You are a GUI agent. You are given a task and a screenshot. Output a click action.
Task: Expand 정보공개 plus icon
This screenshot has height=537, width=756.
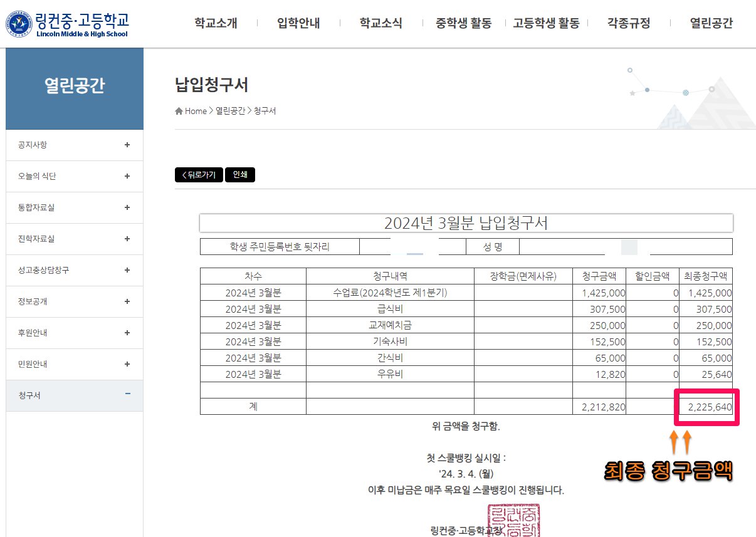(x=127, y=301)
